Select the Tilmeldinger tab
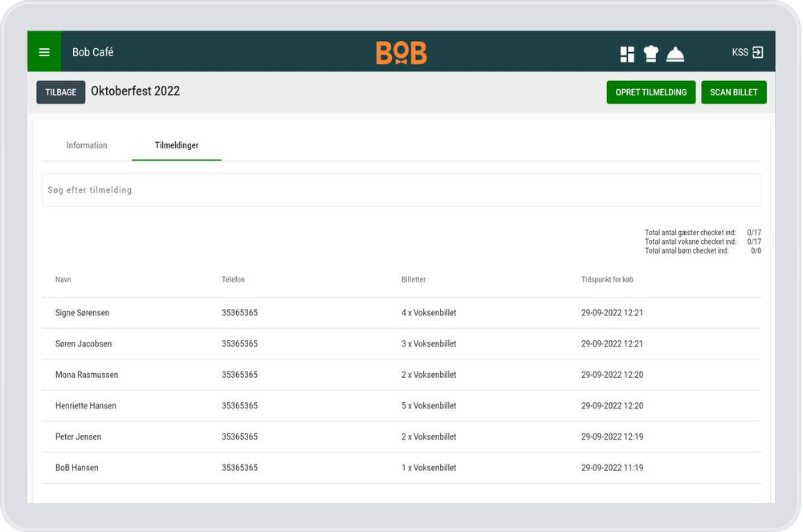This screenshot has width=803, height=532. (177, 145)
